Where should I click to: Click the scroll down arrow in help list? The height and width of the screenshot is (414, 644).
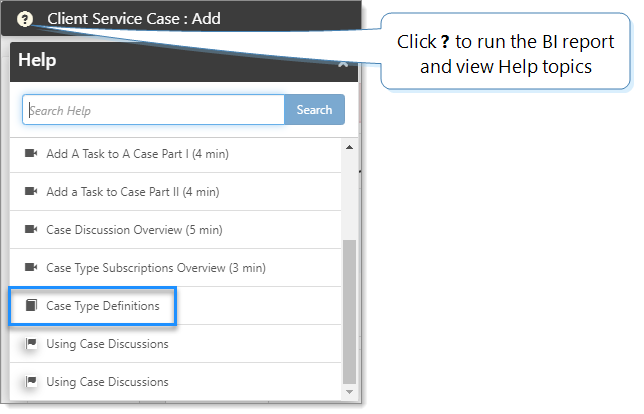pyautogui.click(x=349, y=391)
